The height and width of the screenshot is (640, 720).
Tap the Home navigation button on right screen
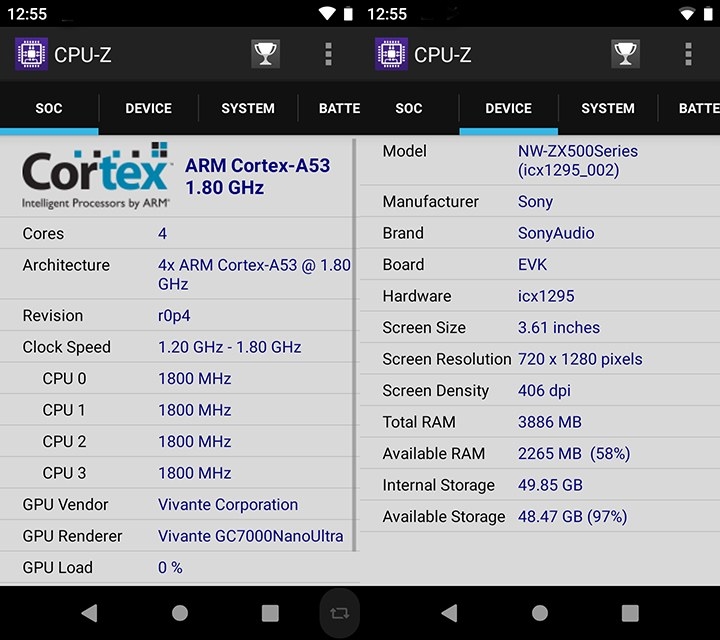(540, 613)
